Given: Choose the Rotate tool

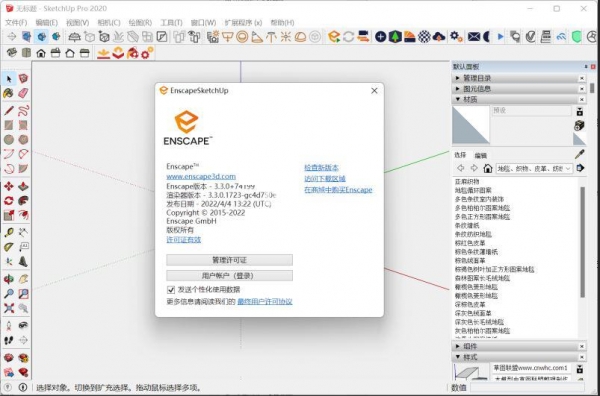Looking at the screenshot, I should [x=8, y=200].
